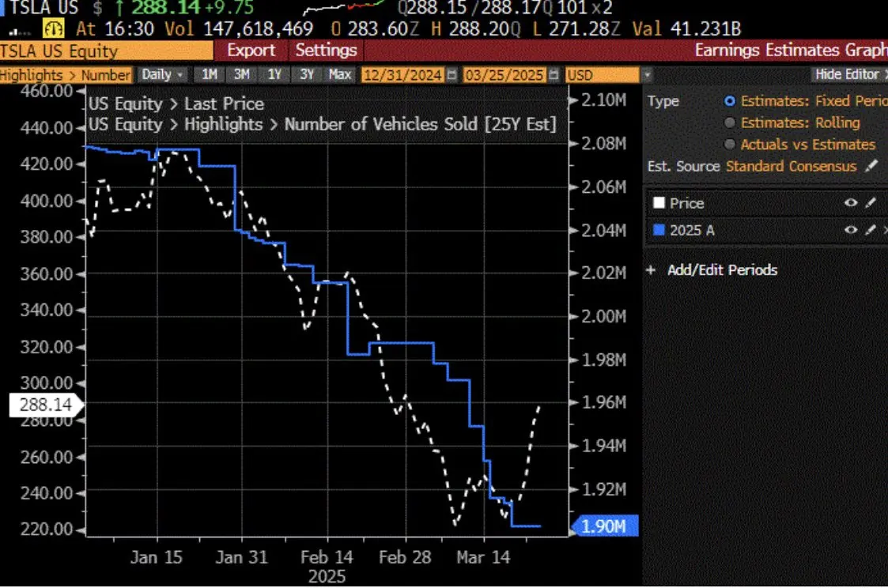Open the calendar picker next to 12/31/2024
The height and width of the screenshot is (588, 888).
pos(452,75)
